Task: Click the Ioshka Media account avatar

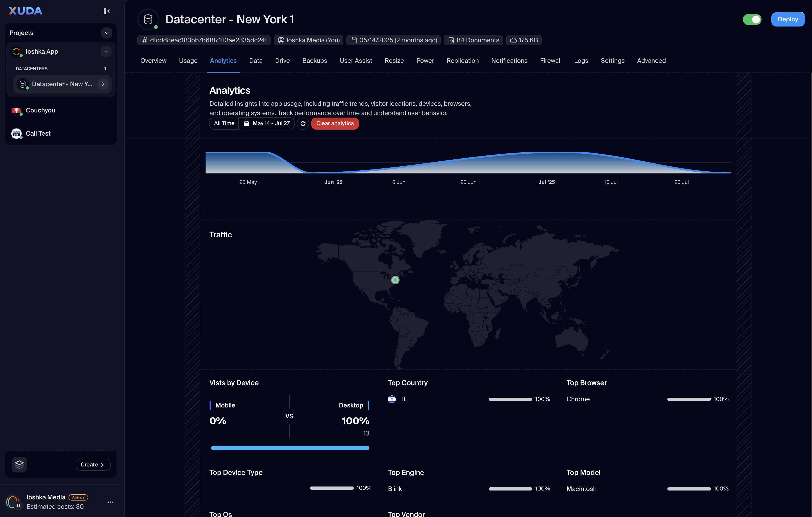Action: (13, 502)
